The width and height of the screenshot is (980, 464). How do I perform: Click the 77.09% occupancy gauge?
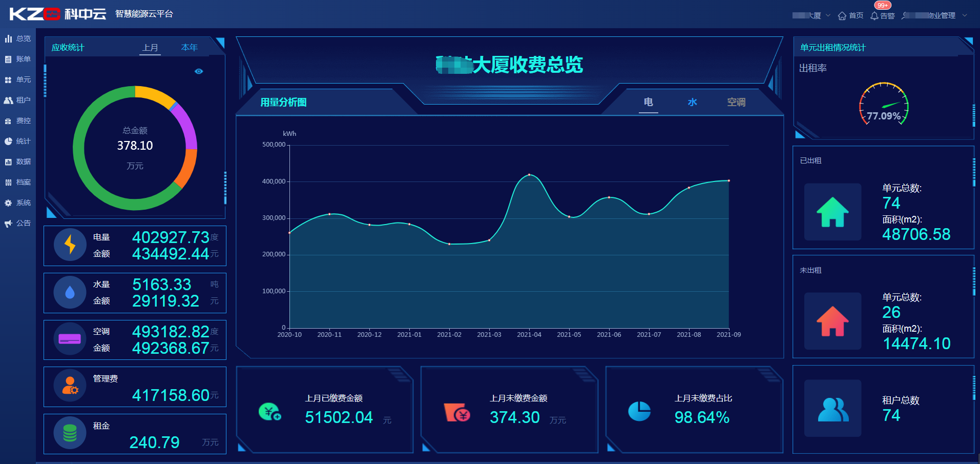[x=884, y=104]
